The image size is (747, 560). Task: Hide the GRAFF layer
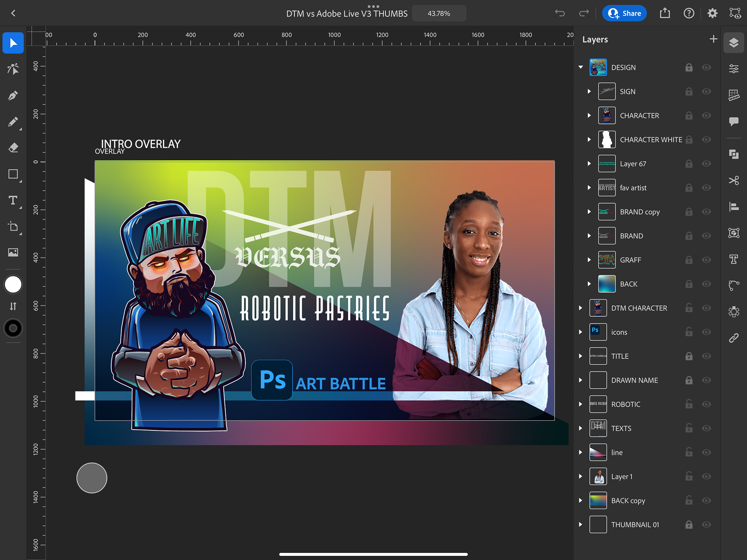(707, 260)
